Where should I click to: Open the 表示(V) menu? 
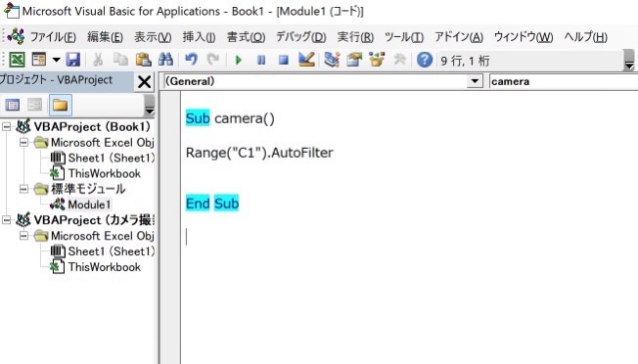point(153,37)
